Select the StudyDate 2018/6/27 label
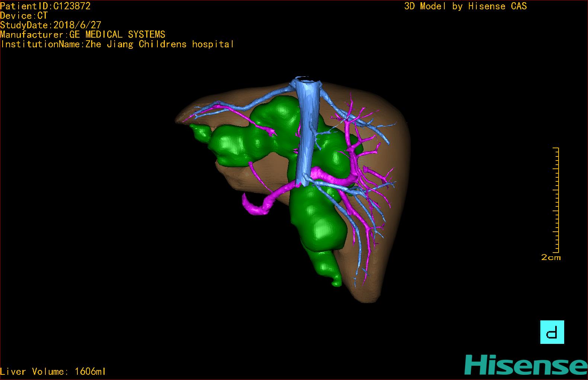Image resolution: width=588 pixels, height=380 pixels. tap(51, 25)
